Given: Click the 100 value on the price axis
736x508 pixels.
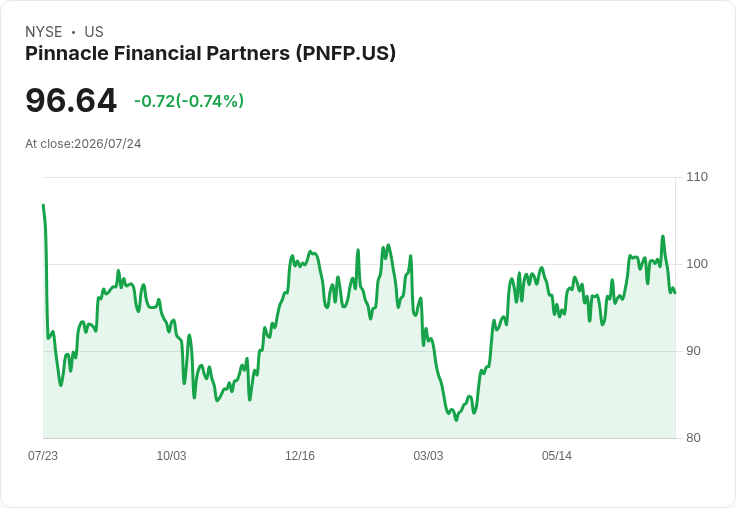Looking at the screenshot, I should [x=697, y=264].
